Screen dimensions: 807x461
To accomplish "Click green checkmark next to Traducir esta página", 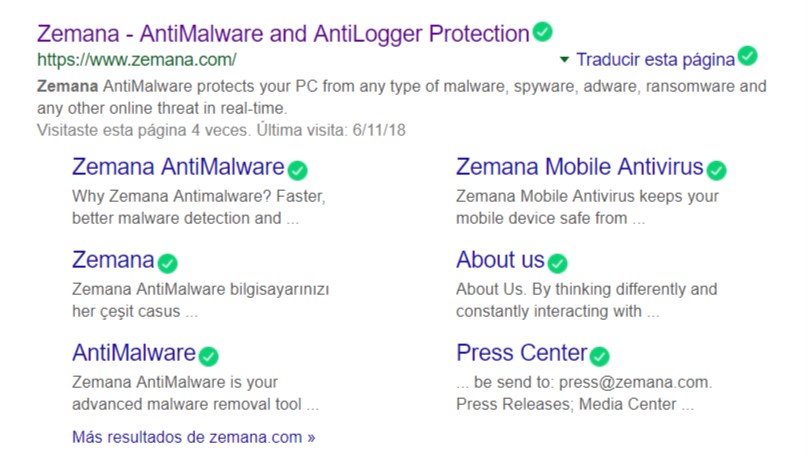I will [x=747, y=56].
